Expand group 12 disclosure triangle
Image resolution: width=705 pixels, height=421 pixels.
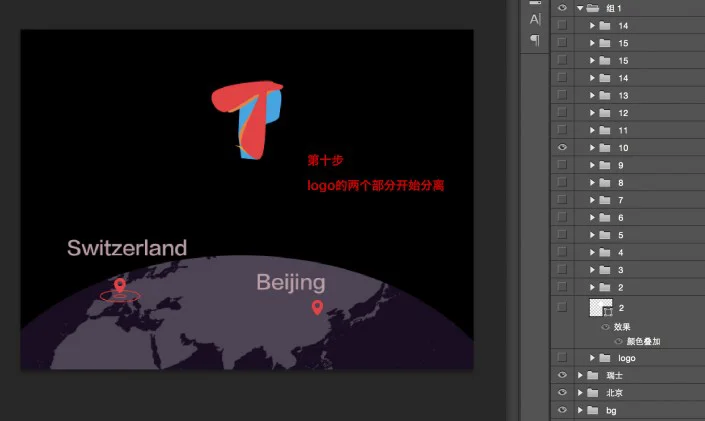pyautogui.click(x=592, y=113)
